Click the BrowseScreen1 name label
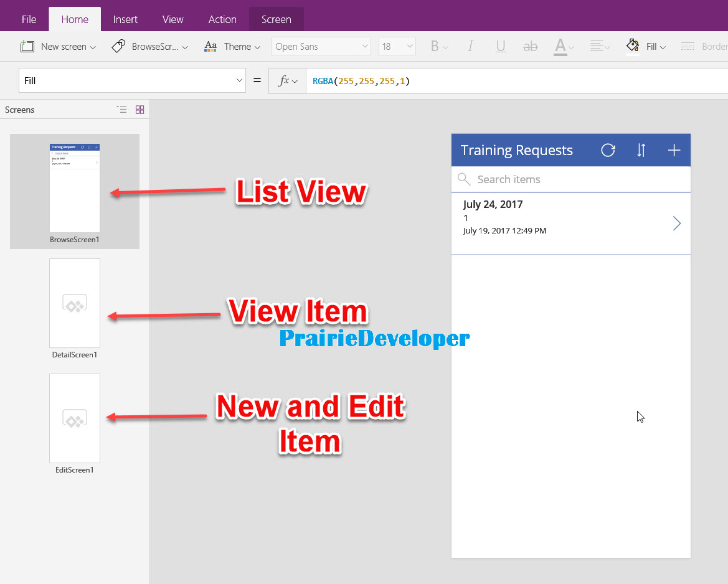Viewport: 728px width, 584px height. pos(75,240)
